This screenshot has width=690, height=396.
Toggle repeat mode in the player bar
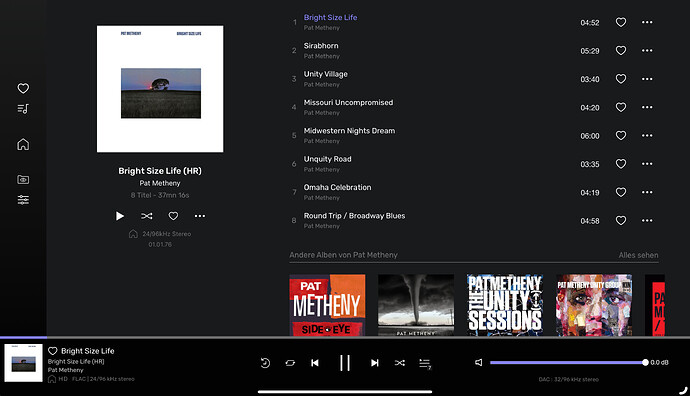(x=290, y=363)
